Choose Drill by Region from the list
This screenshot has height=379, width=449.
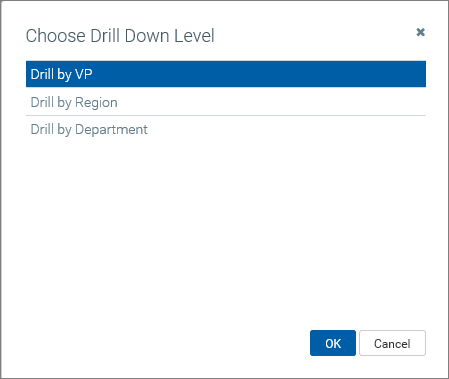[x=226, y=102]
